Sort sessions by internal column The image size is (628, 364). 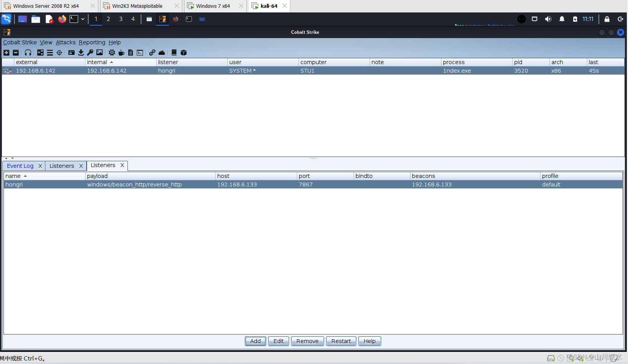coord(120,62)
